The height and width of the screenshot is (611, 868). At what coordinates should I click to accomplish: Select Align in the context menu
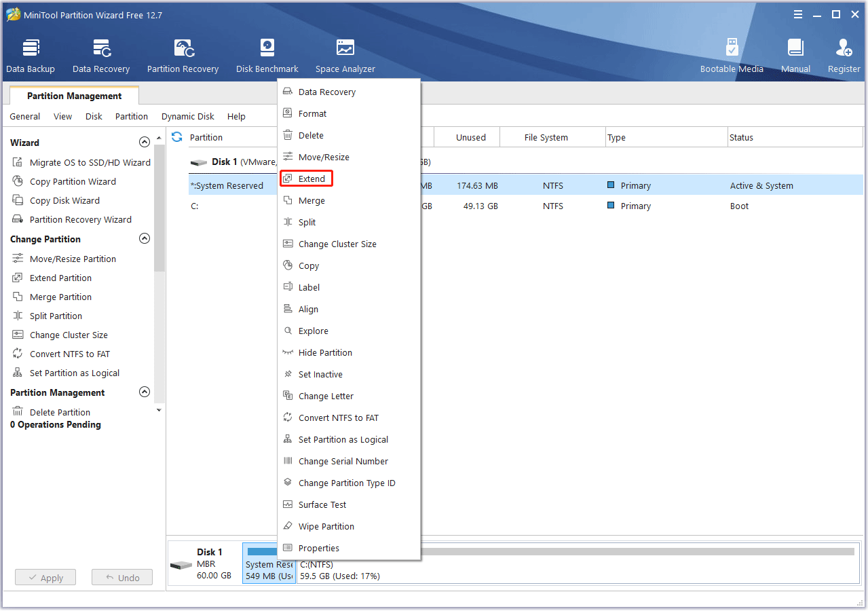tap(349, 309)
